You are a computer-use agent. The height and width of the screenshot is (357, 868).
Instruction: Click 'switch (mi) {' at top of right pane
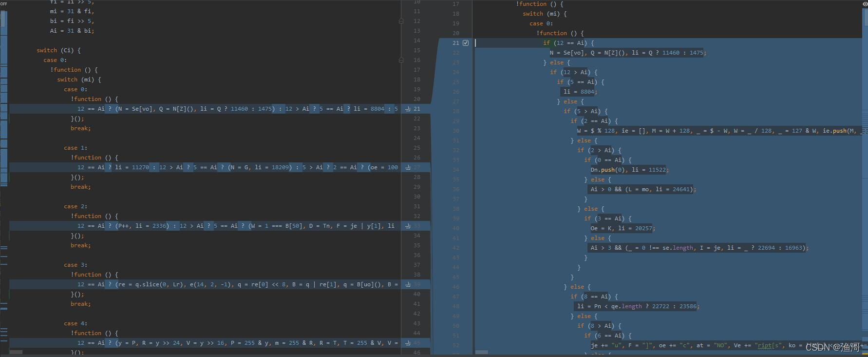pyautogui.click(x=545, y=14)
